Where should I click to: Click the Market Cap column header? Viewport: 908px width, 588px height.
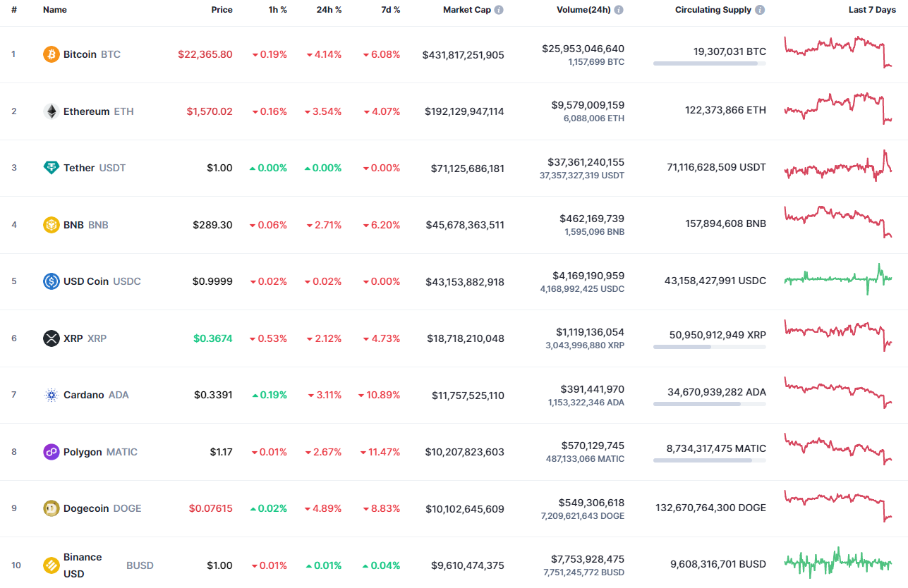tap(467, 10)
